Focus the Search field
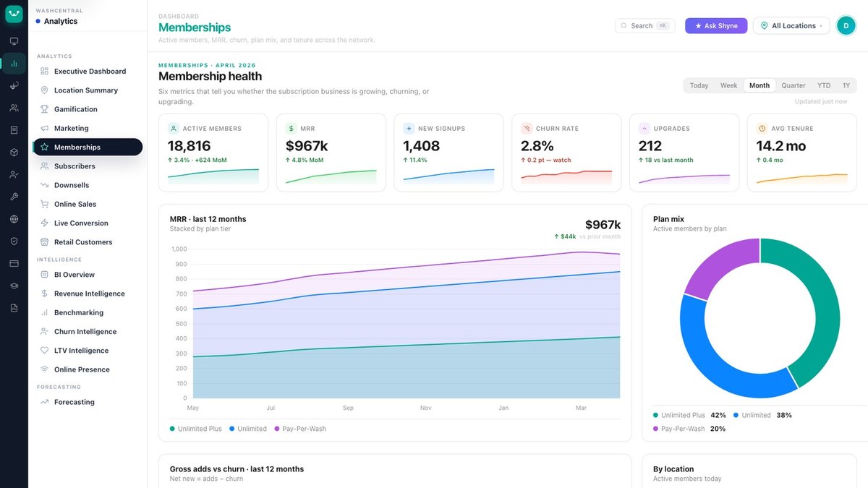The image size is (868, 488). pos(645,26)
